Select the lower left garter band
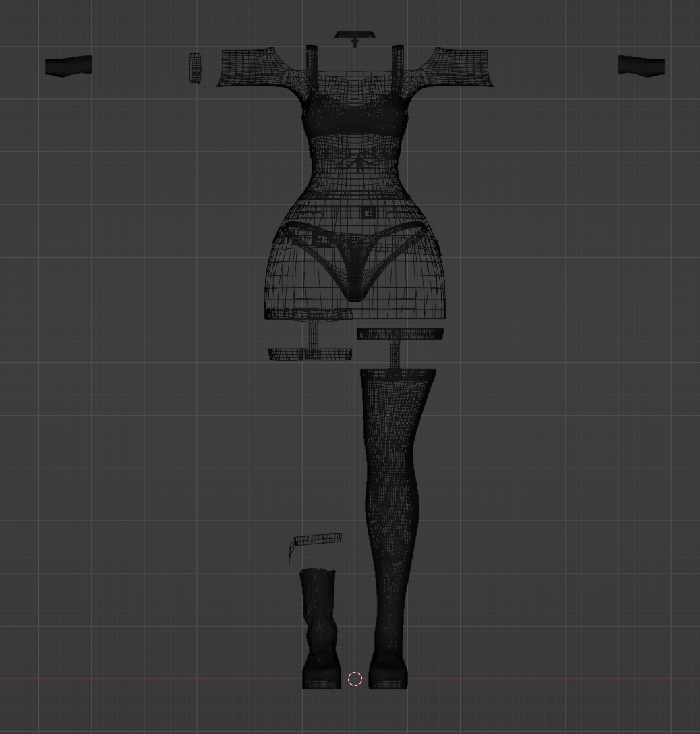 coord(310,354)
